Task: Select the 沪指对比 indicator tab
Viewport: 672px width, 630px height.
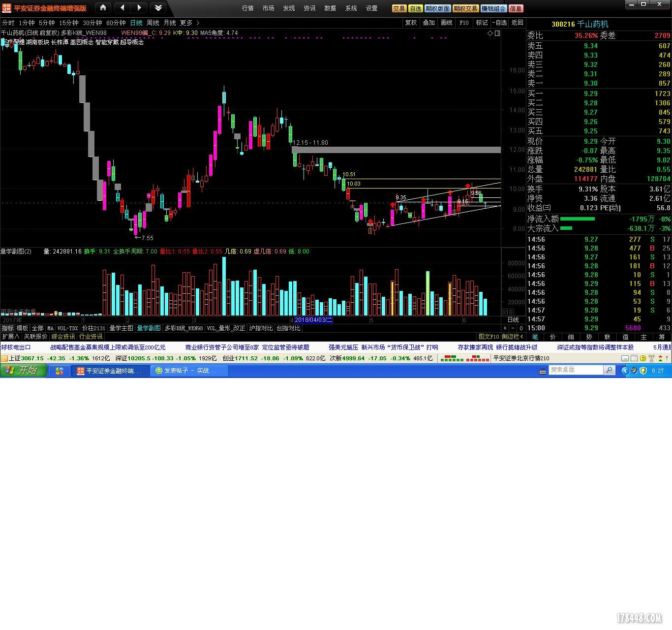Action: pos(261,328)
